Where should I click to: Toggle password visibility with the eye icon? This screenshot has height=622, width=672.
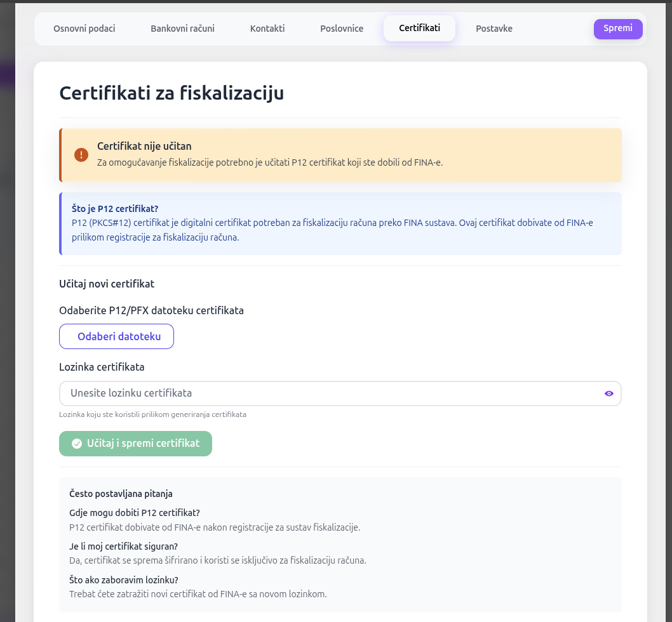click(608, 394)
